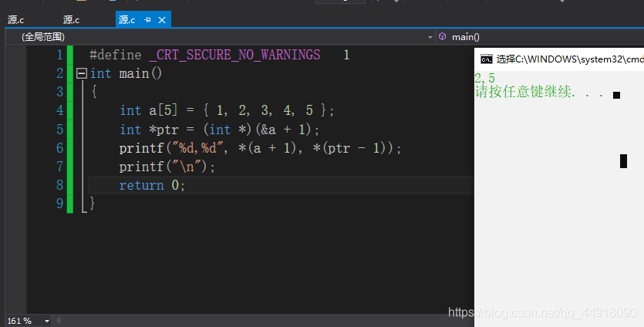Click the cmd window title bar icon
Image resolution: width=644 pixels, height=327 pixels.
pos(487,59)
